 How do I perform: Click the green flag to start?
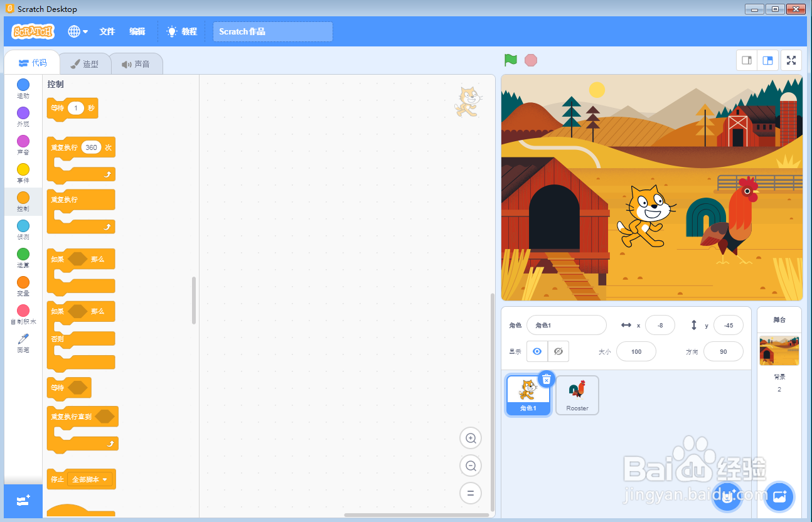511,60
